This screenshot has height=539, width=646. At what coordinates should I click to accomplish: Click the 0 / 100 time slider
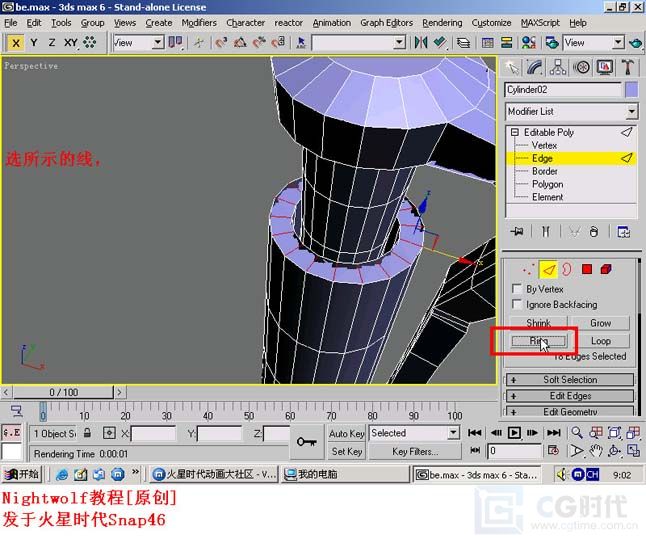pos(63,392)
